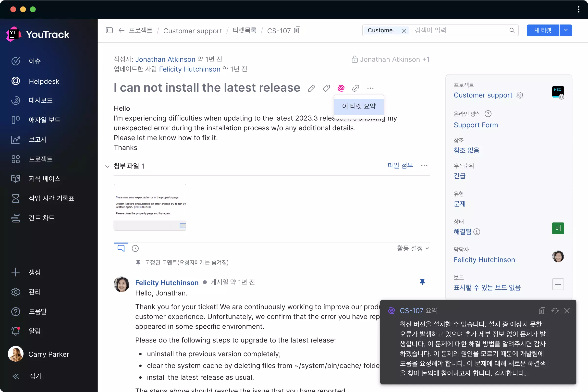
Task: Open the new ticket dropdown arrow
Action: click(566, 30)
